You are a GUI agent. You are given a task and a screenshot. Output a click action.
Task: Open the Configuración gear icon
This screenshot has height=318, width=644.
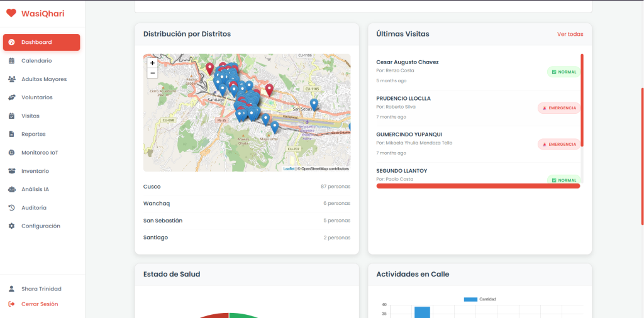pos(11,226)
